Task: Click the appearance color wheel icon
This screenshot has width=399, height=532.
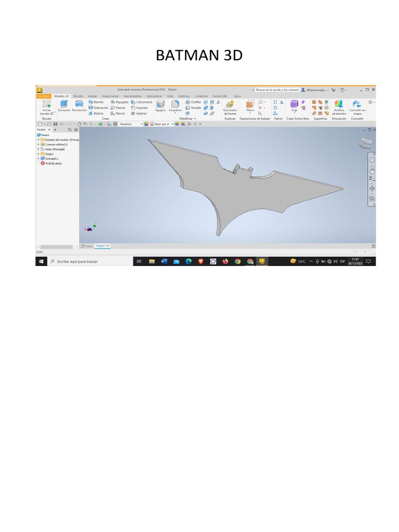Action: click(146, 124)
